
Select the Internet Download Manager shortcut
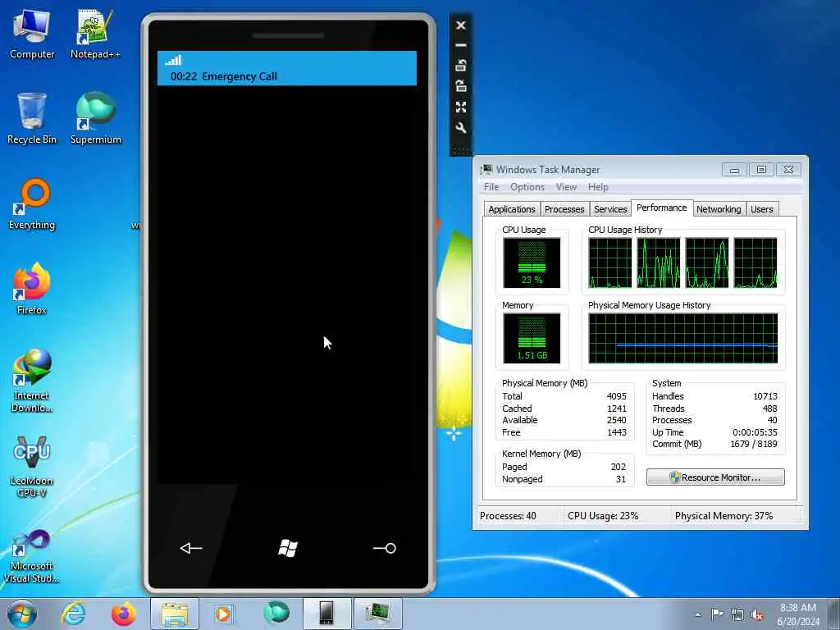[32, 381]
